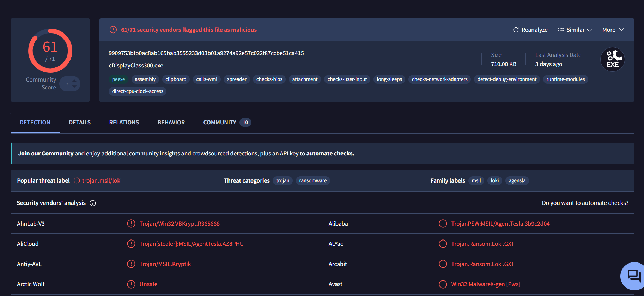This screenshot has width=644, height=296.
Task: Select the detect-debug-environment tag
Action: click(x=507, y=79)
